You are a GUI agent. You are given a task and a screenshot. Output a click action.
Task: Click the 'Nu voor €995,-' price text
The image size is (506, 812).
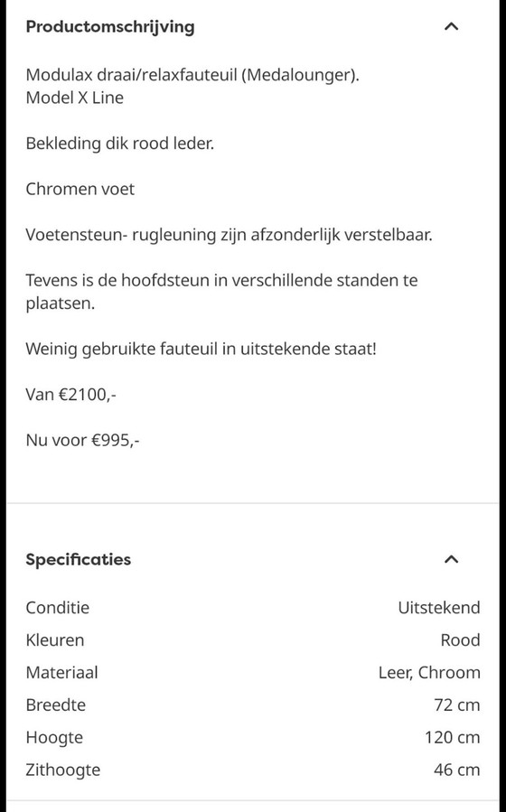click(83, 440)
